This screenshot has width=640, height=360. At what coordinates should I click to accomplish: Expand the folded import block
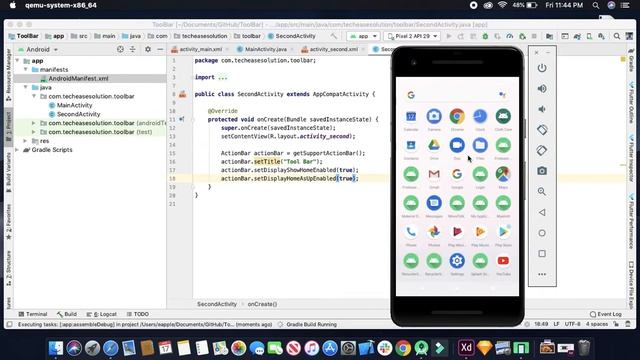[222, 77]
